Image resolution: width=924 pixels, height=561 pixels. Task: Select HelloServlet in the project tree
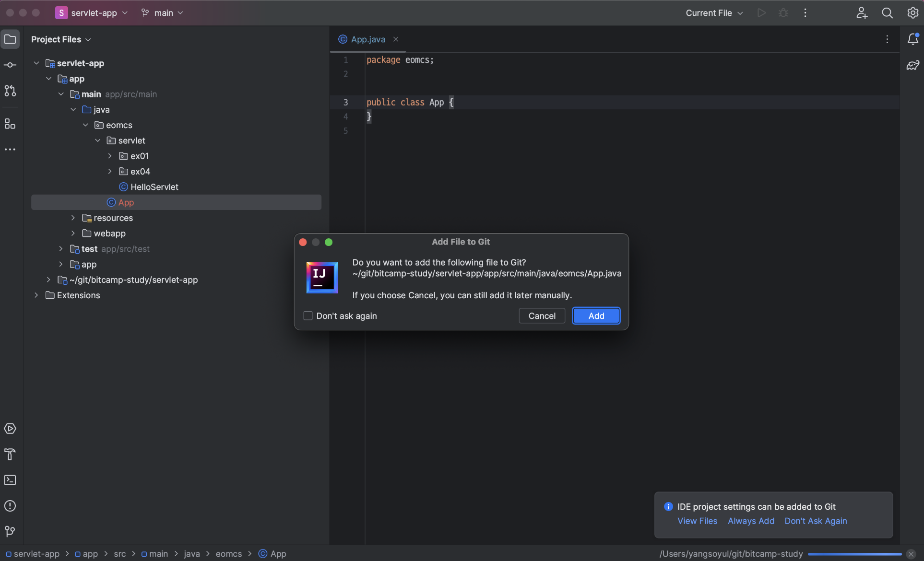point(154,187)
